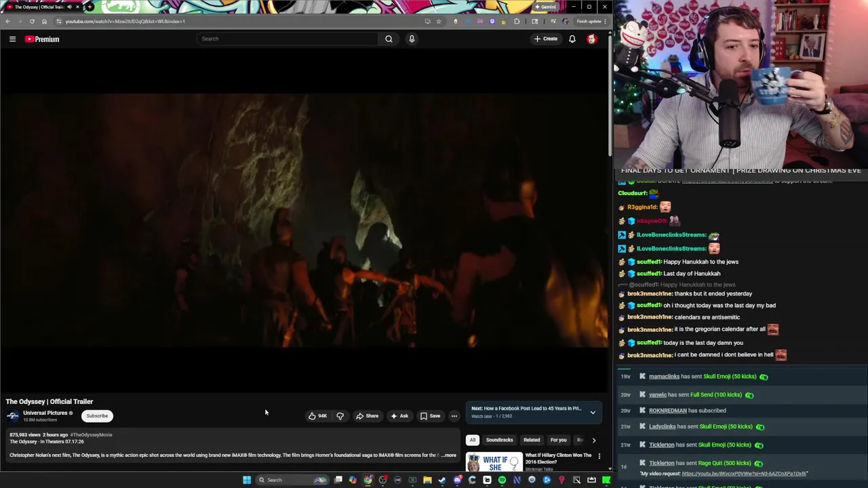868x488 pixels.
Task: Switch to The Odyssey Official Trailer browser tab
Action: 41,7
